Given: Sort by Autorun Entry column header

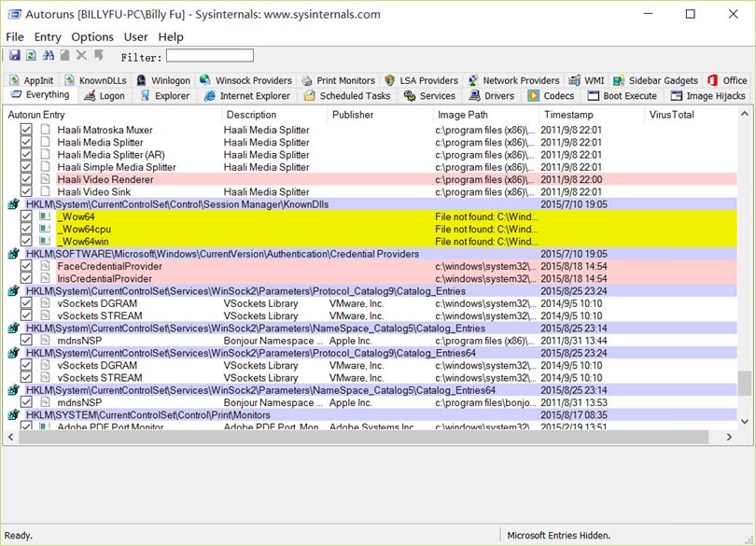Looking at the screenshot, I should click(114, 115).
